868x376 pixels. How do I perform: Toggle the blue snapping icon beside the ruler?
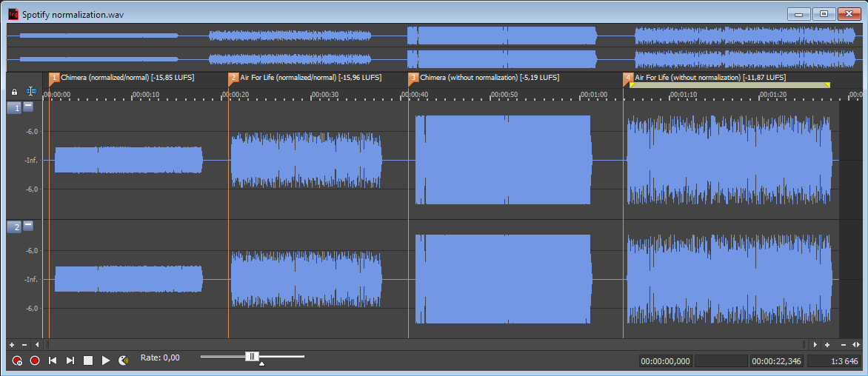(31, 91)
